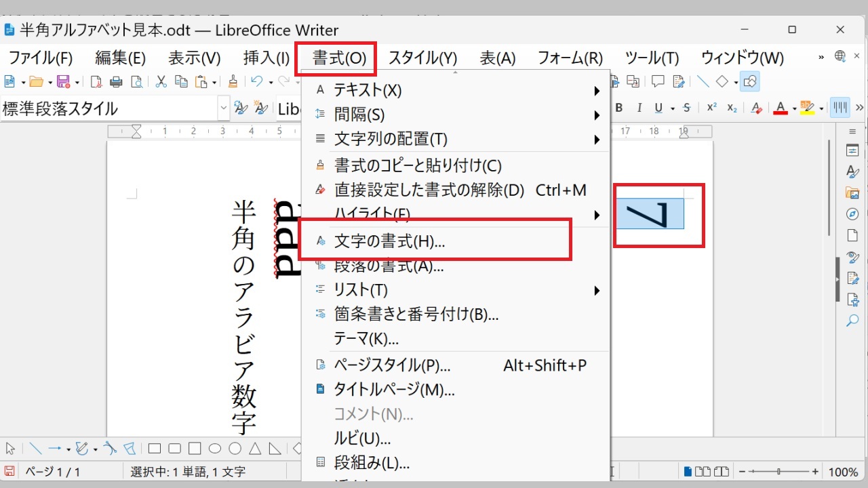This screenshot has height=488, width=868.
Task: Open the highlighting color dropdown
Action: pyautogui.click(x=821, y=107)
